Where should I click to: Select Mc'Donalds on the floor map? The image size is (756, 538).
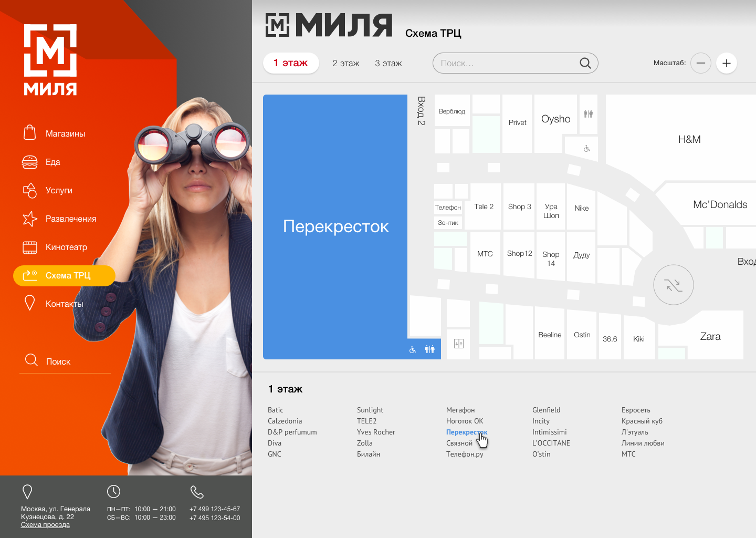pos(720,204)
